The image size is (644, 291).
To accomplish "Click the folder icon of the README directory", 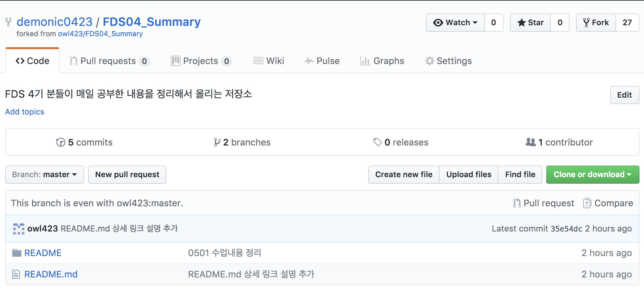I will [17, 253].
